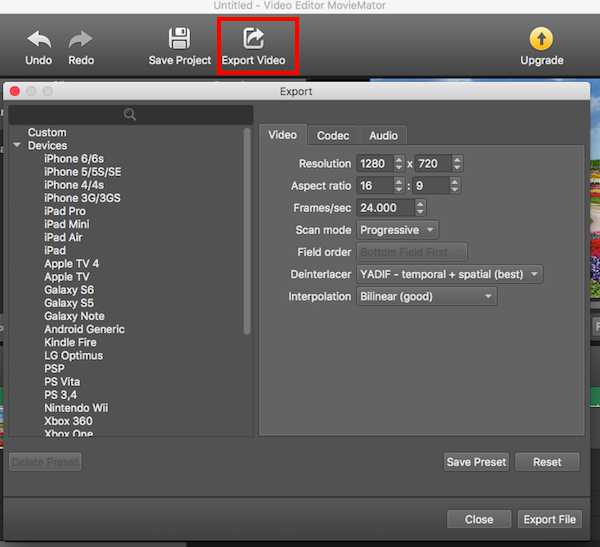Choose the Xbox 360 preset

click(68, 421)
